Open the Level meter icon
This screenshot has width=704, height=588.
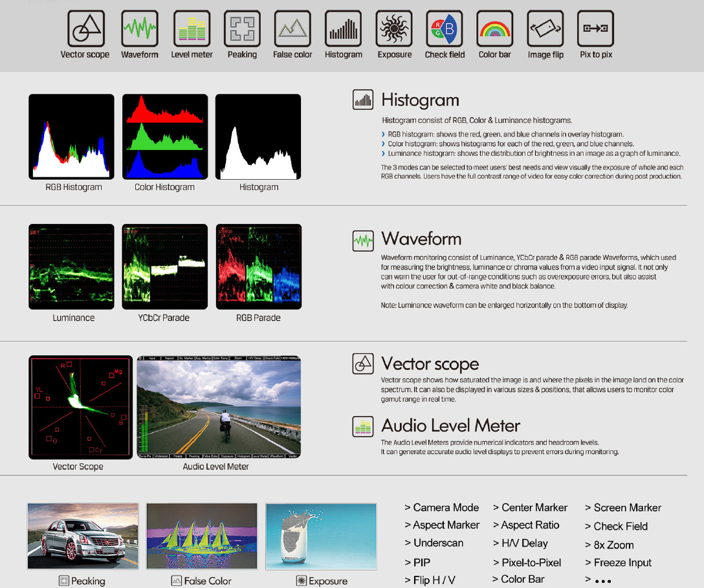192,28
